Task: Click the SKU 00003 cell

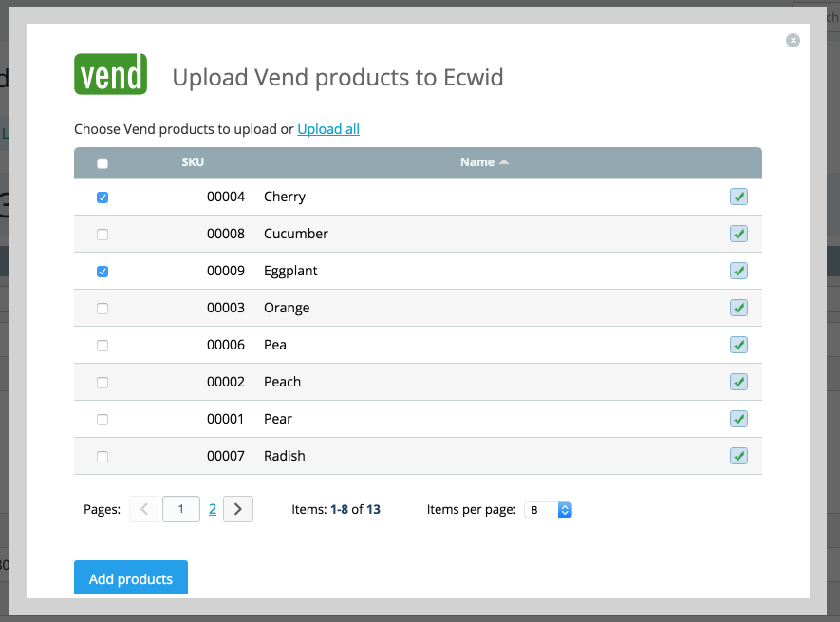Action: [226, 308]
